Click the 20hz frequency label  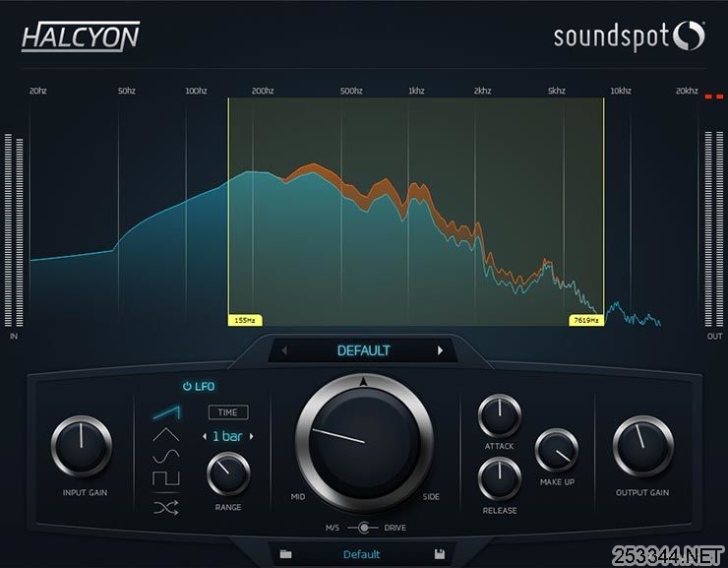click(38, 91)
